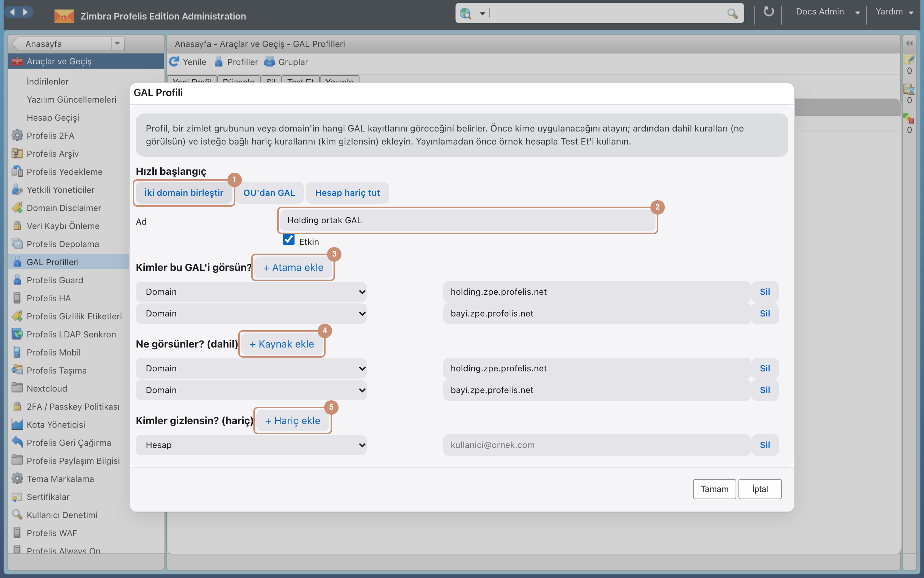
Task: Open the Docs Admin user menu
Action: tap(827, 12)
